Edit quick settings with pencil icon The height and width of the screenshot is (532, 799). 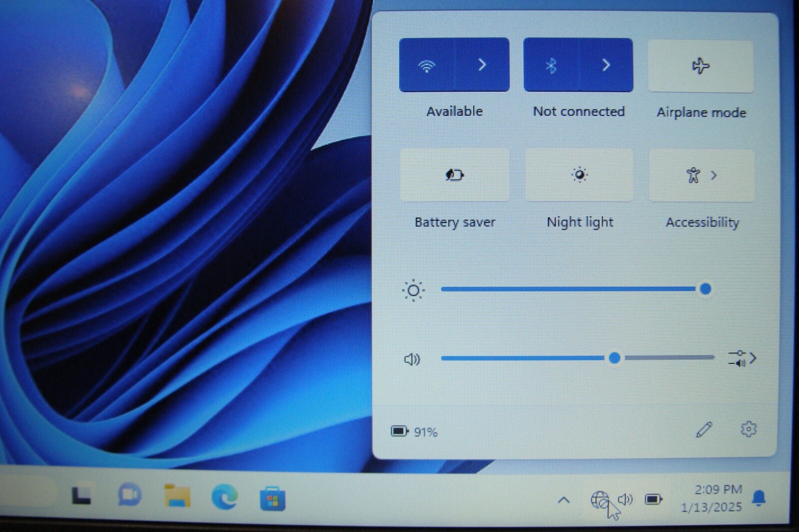704,430
